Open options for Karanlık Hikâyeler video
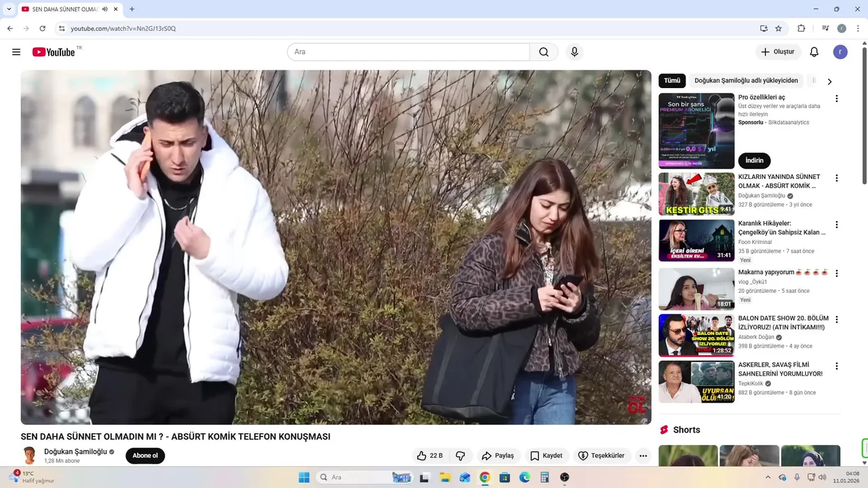 tap(836, 224)
